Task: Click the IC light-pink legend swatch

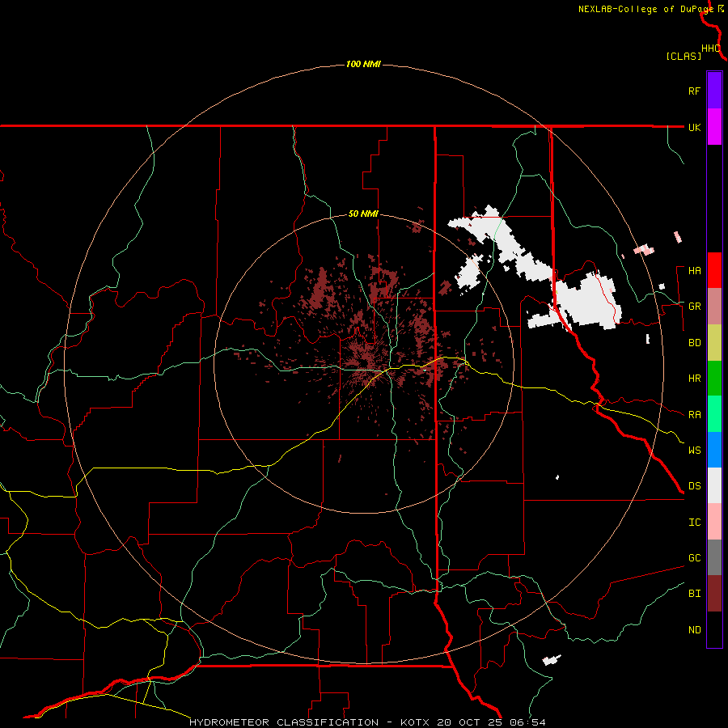Action: [x=714, y=522]
